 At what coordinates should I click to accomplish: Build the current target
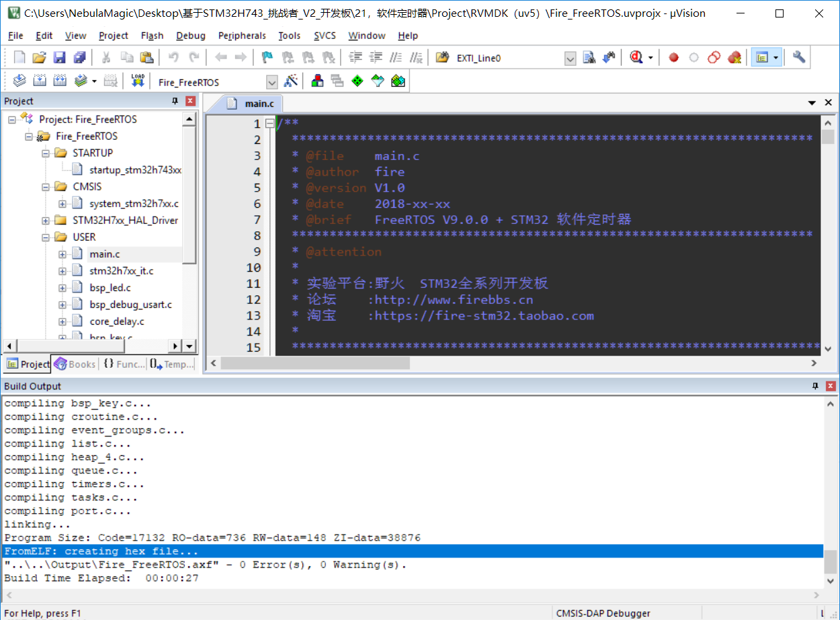(40, 81)
